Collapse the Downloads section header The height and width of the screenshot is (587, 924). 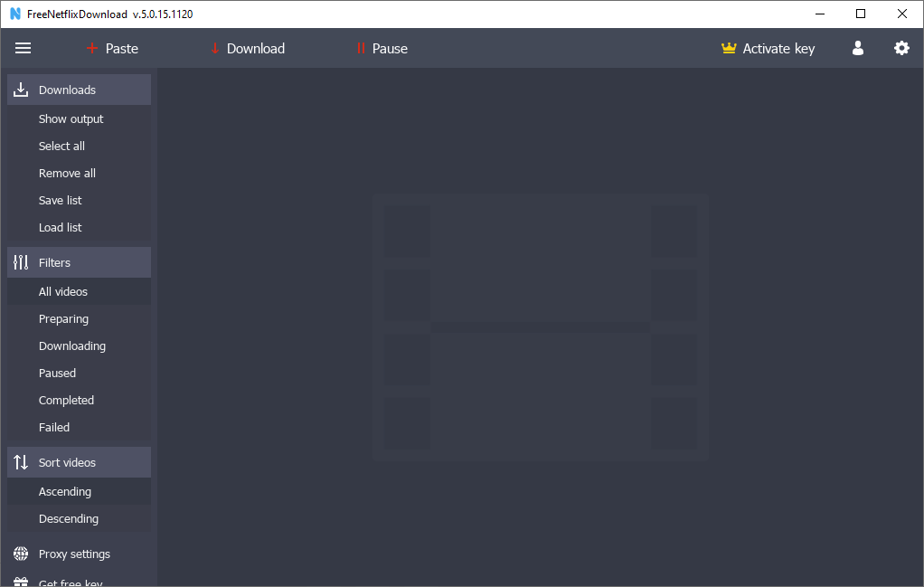[79, 90]
